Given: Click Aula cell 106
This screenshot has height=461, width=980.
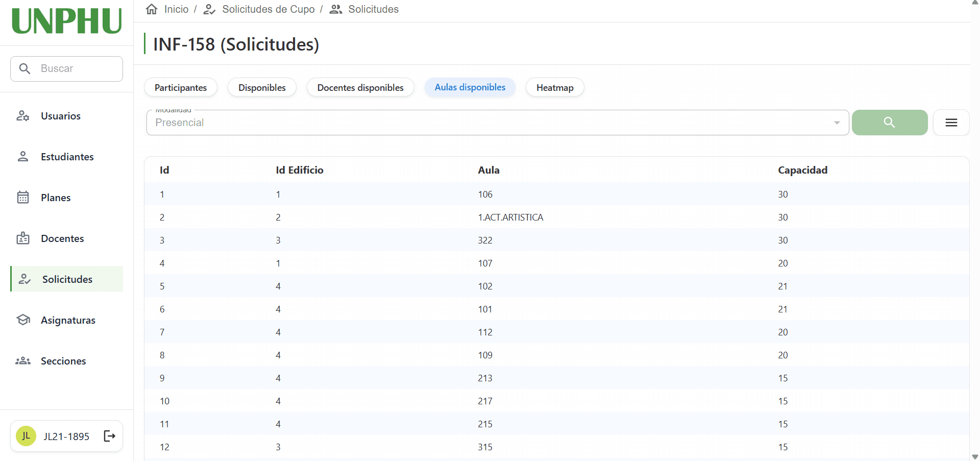Looking at the screenshot, I should tap(485, 195).
